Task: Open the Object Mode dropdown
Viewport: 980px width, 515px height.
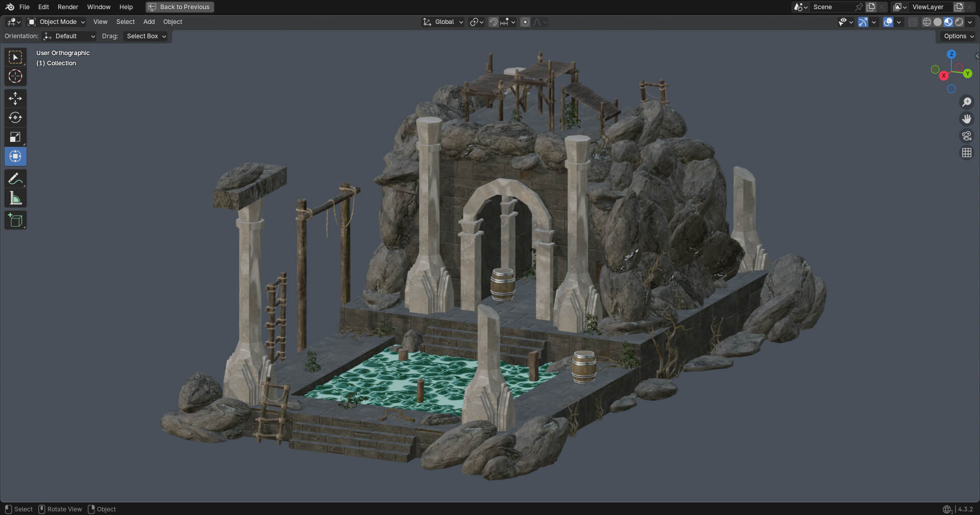Action: [57, 22]
